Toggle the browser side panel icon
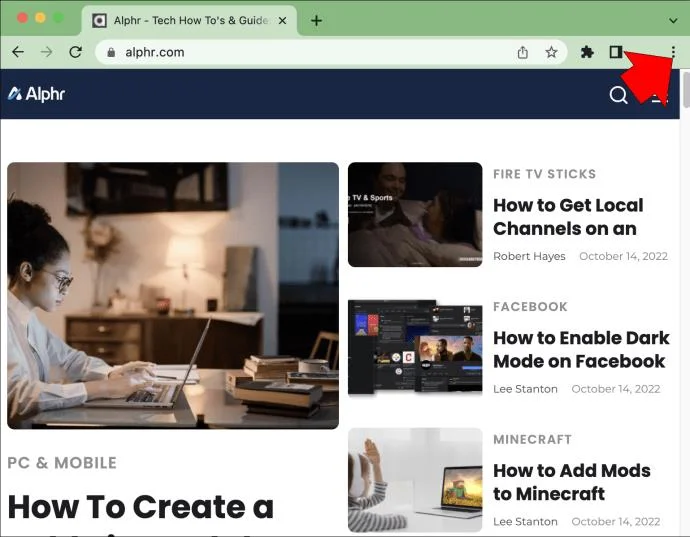 [616, 52]
